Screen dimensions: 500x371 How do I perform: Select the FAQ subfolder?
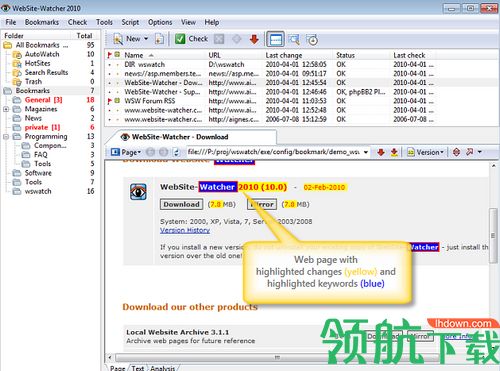[x=40, y=155]
